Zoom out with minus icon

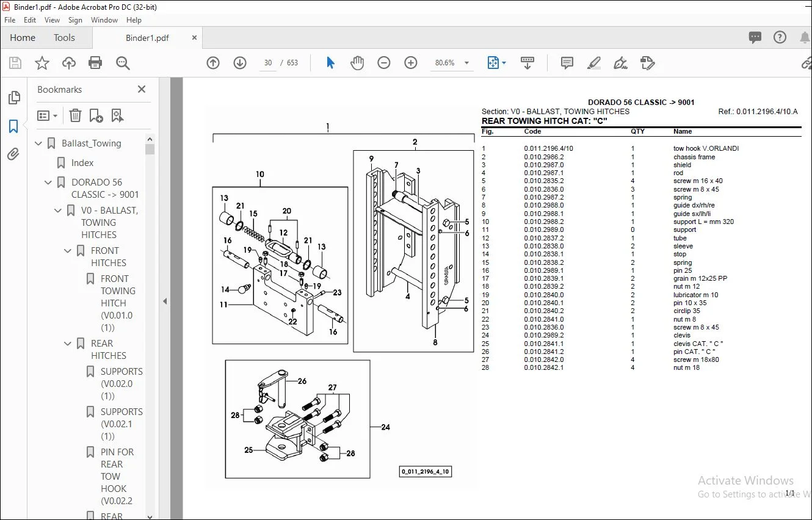click(x=384, y=63)
